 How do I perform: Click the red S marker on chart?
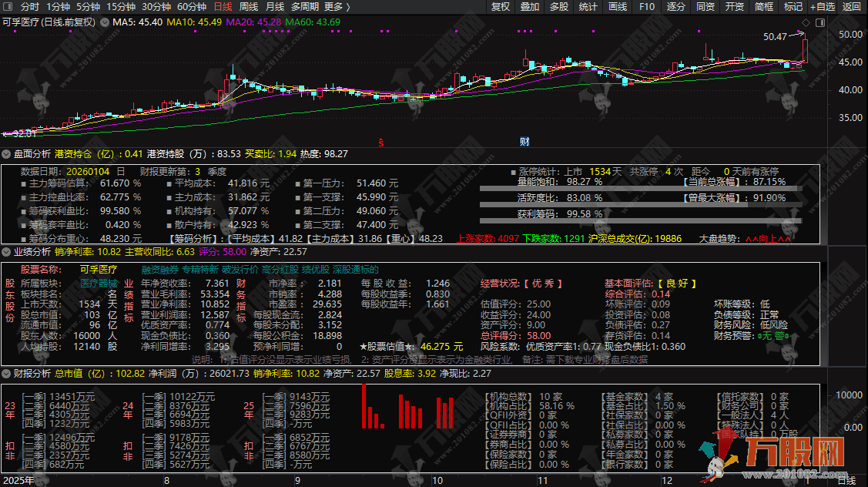click(380, 142)
